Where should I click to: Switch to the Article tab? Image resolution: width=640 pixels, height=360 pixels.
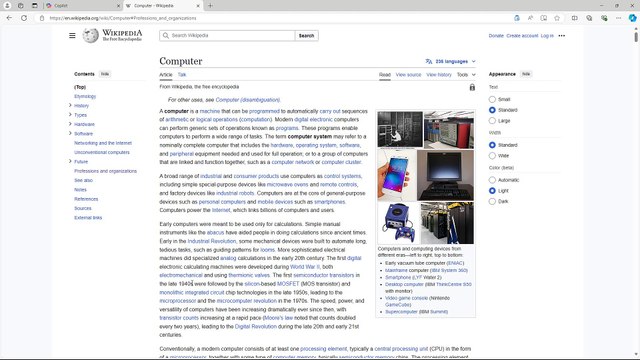(x=166, y=75)
